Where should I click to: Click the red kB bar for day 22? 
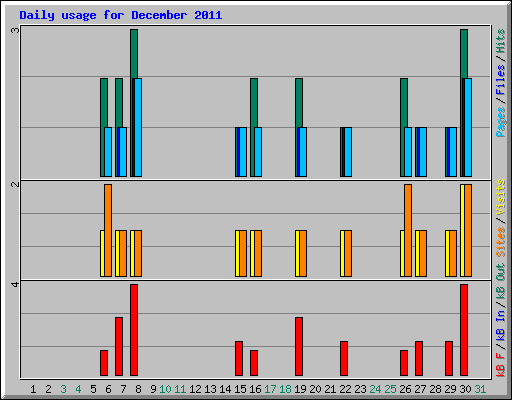coord(344,358)
